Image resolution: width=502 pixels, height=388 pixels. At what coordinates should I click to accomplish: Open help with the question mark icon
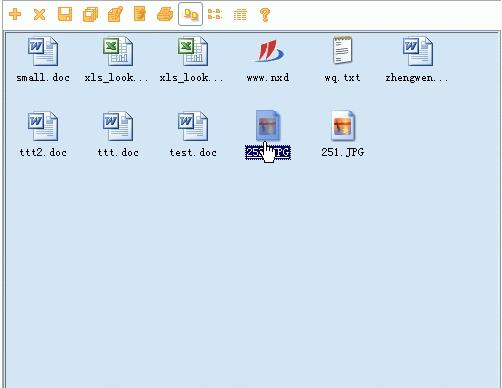pyautogui.click(x=265, y=15)
